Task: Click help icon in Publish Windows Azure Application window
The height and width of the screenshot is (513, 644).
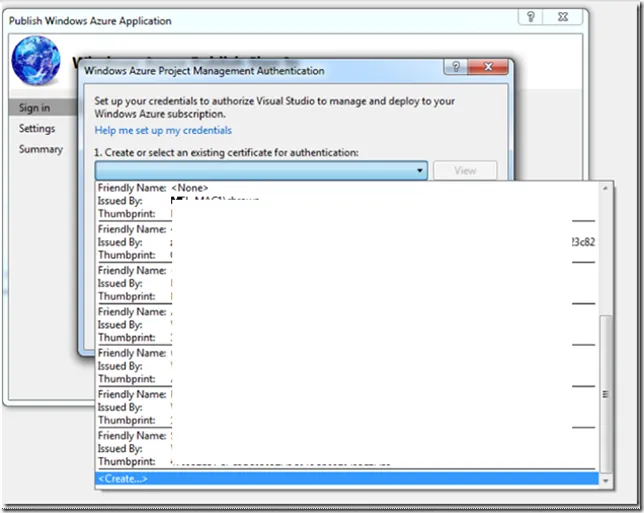Action: click(x=530, y=17)
